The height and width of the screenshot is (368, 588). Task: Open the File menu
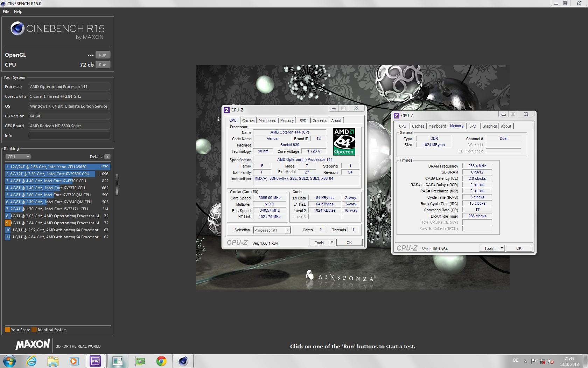(x=6, y=12)
